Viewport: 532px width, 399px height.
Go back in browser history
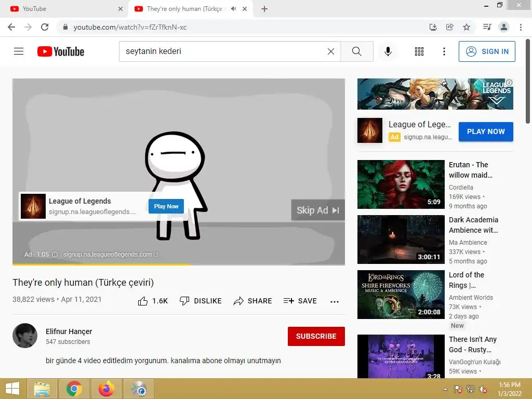coord(11,27)
